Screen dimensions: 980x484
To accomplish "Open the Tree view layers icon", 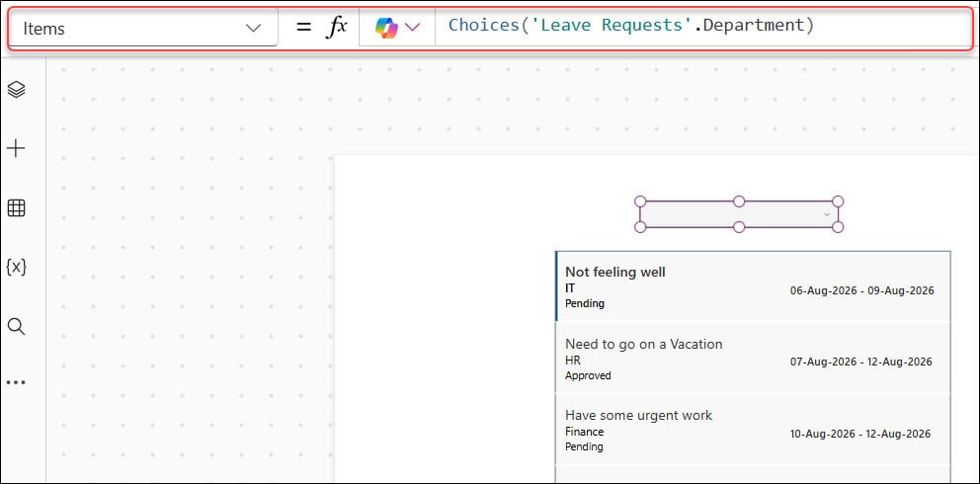I will (x=16, y=89).
